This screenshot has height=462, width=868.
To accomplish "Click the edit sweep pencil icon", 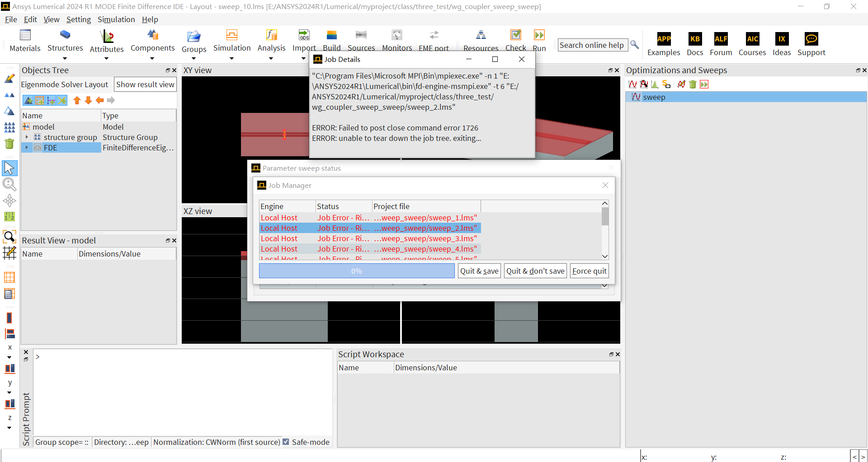I will point(681,84).
